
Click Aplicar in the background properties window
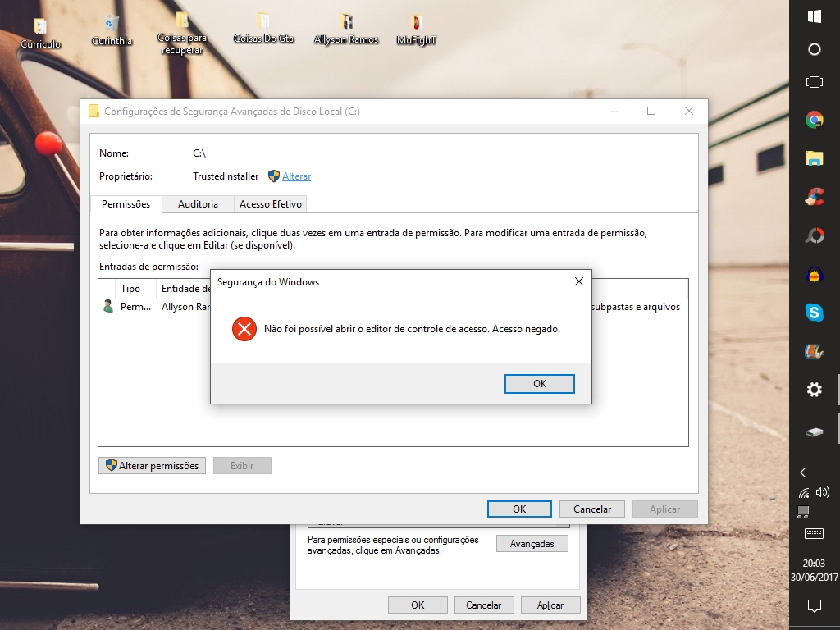coord(550,605)
